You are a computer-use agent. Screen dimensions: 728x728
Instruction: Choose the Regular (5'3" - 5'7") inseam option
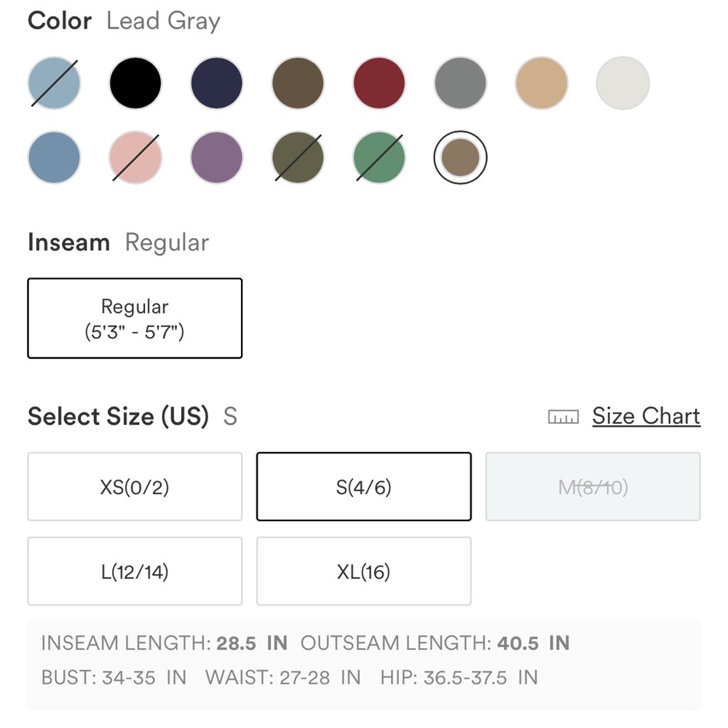click(x=135, y=319)
